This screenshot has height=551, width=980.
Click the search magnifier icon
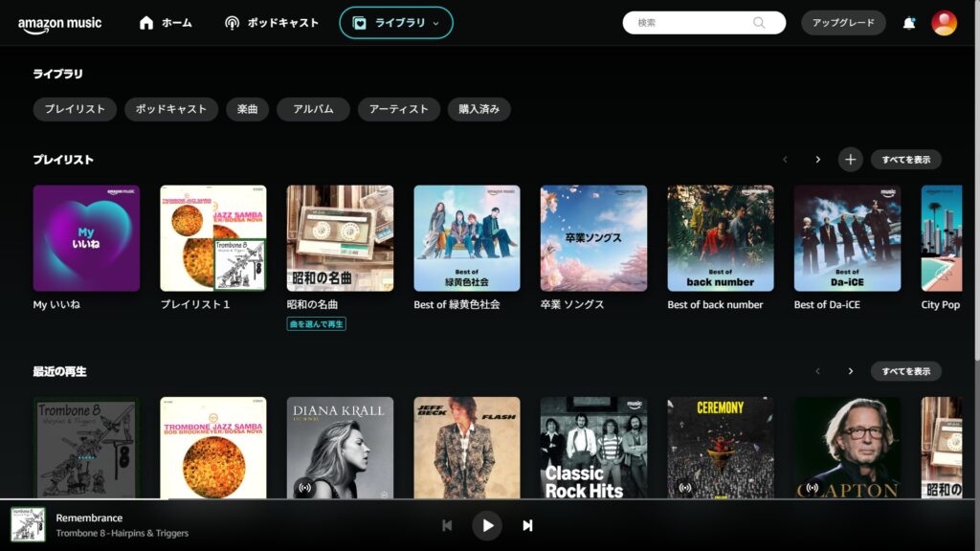[759, 23]
